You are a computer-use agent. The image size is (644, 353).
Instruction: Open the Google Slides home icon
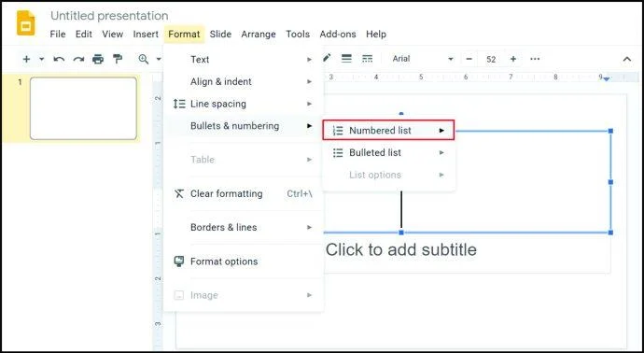25,23
